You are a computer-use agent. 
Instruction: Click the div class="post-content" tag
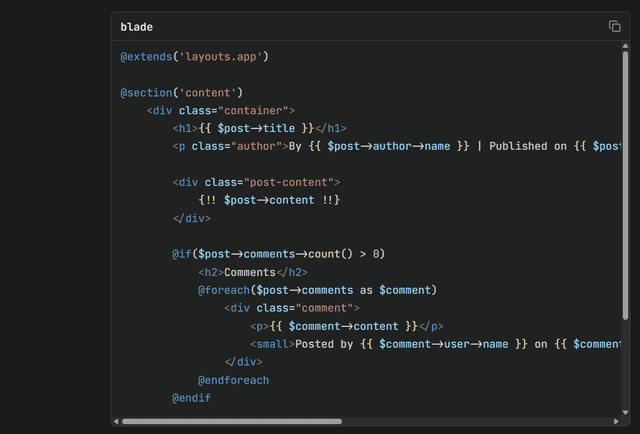257,182
